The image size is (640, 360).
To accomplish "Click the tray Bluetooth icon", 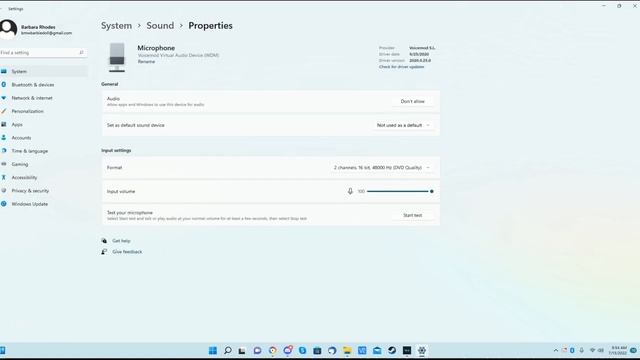I will [572, 350].
